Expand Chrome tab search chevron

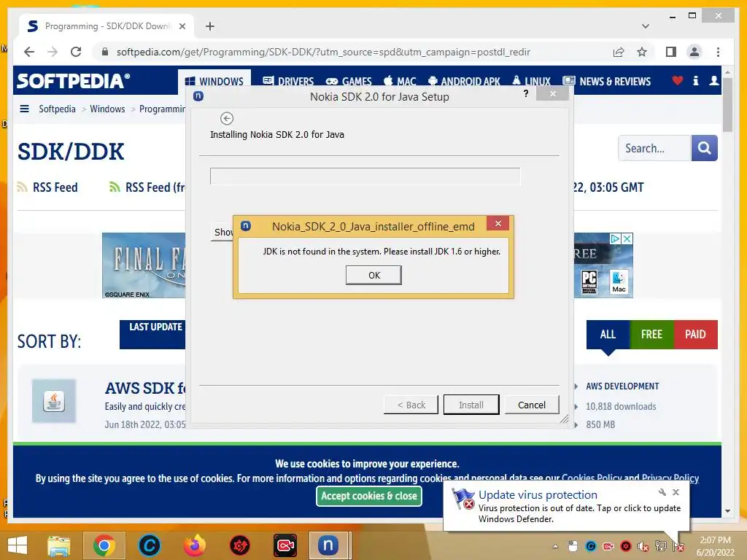click(x=645, y=26)
